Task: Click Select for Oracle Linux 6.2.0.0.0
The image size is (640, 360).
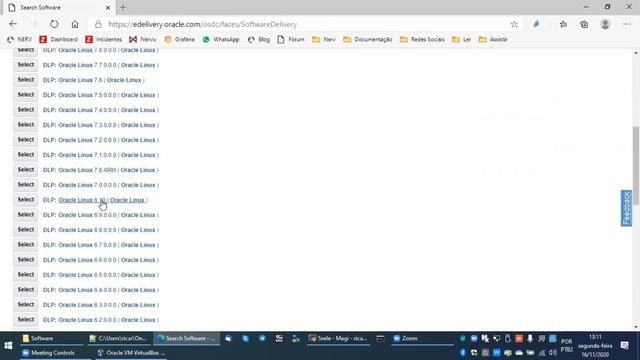Action: [x=26, y=320]
